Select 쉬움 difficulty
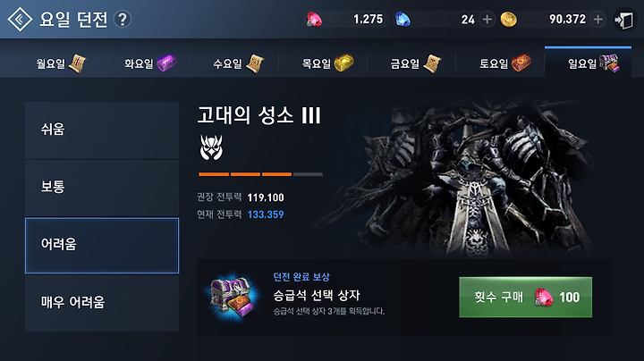This screenshot has width=644, height=361. (x=102, y=130)
